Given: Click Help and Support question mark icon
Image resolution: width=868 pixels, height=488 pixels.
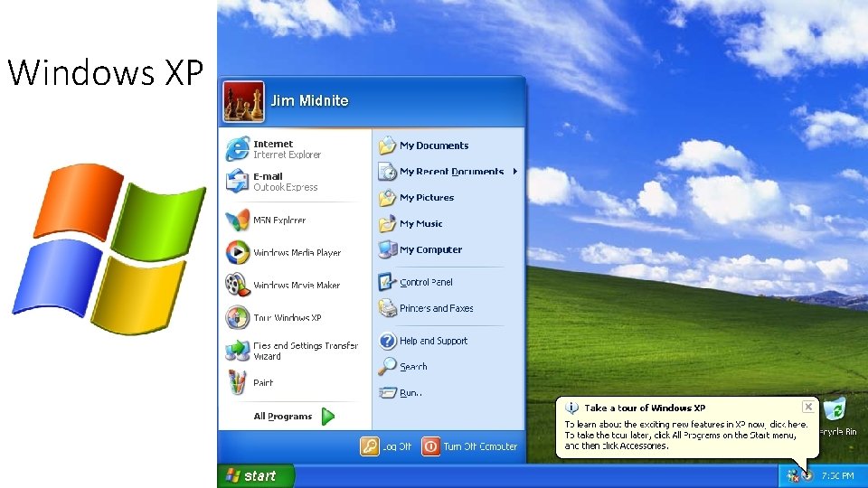Looking at the screenshot, I should pos(388,341).
